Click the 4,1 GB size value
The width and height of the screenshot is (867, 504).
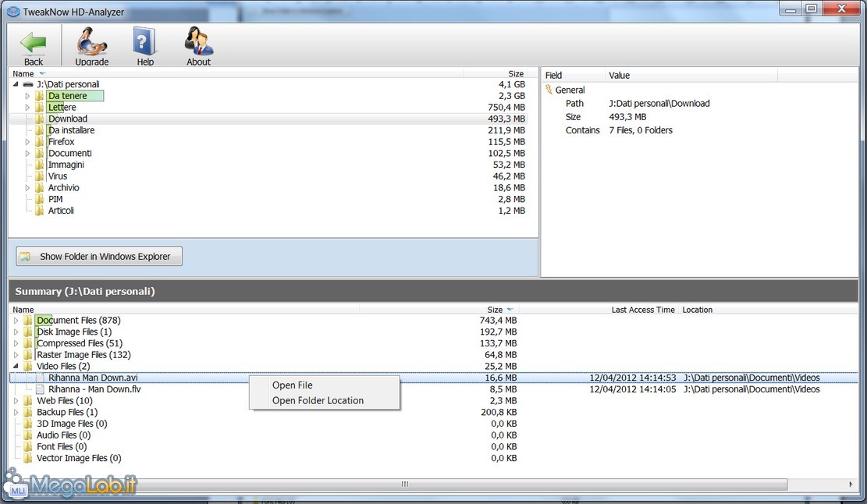click(x=511, y=84)
